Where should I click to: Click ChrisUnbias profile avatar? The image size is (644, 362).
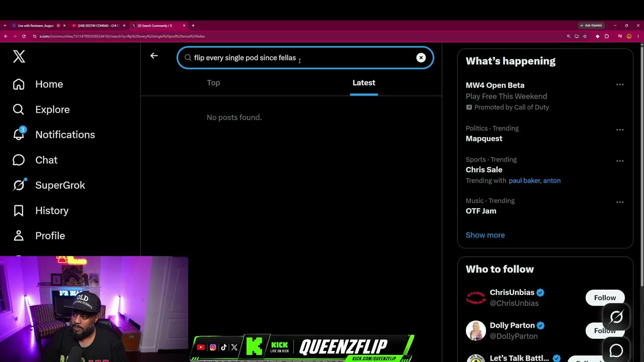tap(475, 298)
